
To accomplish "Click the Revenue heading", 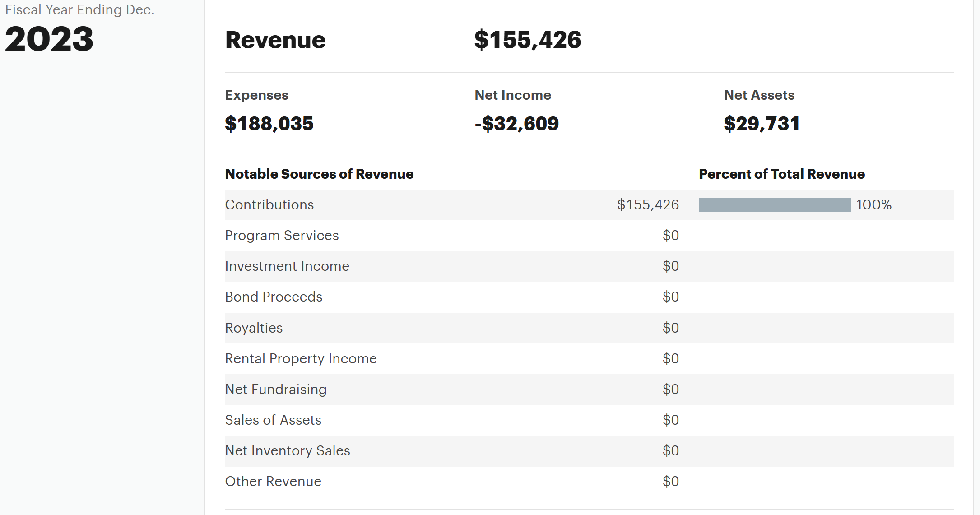I will click(275, 40).
